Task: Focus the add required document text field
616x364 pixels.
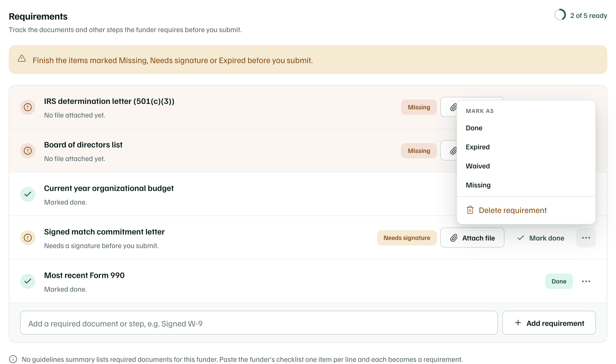Action: tap(259, 323)
